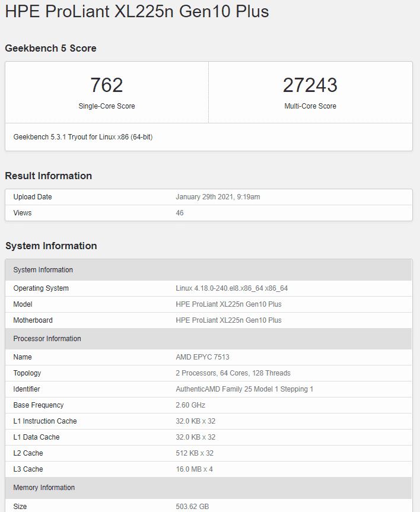Click the processor Name label
The height and width of the screenshot is (512, 420).
pyautogui.click(x=23, y=357)
